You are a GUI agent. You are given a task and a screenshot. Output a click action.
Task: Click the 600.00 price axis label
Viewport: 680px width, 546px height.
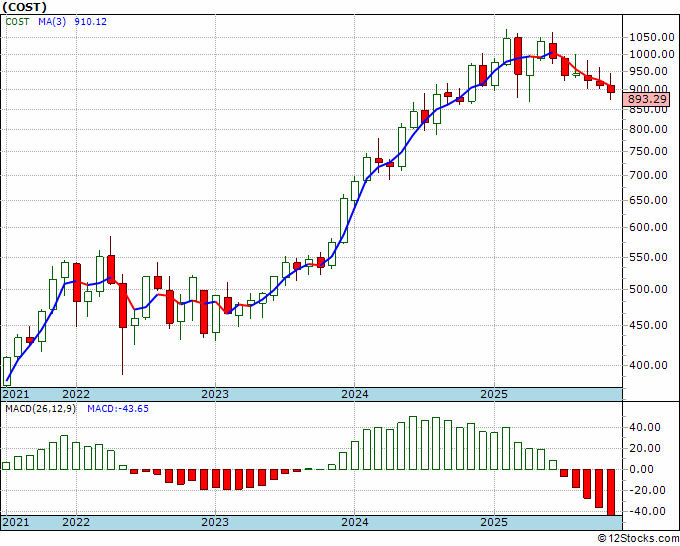click(x=649, y=227)
